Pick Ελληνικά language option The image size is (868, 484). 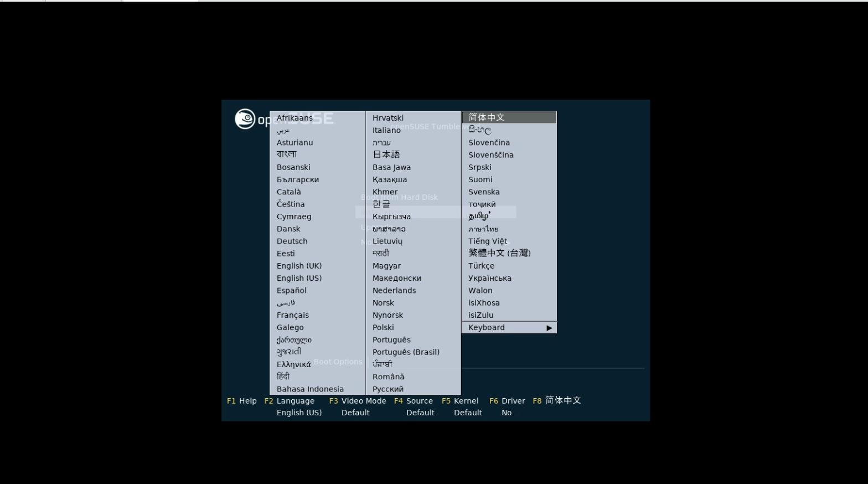294,364
